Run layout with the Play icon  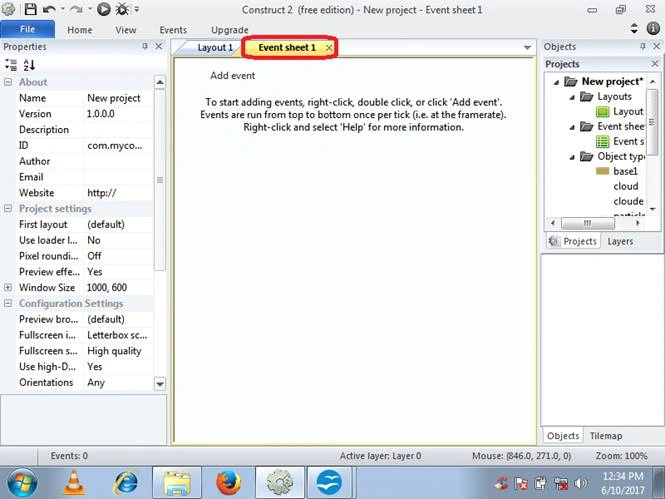click(103, 9)
